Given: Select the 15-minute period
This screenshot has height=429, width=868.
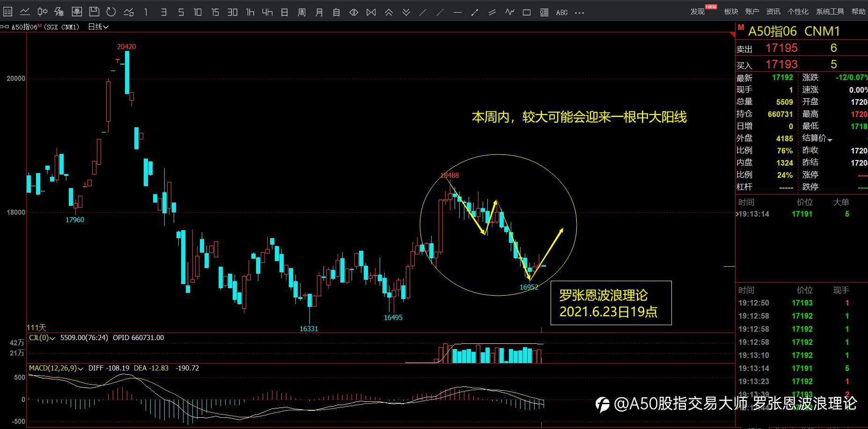Looking at the screenshot, I should (x=215, y=12).
